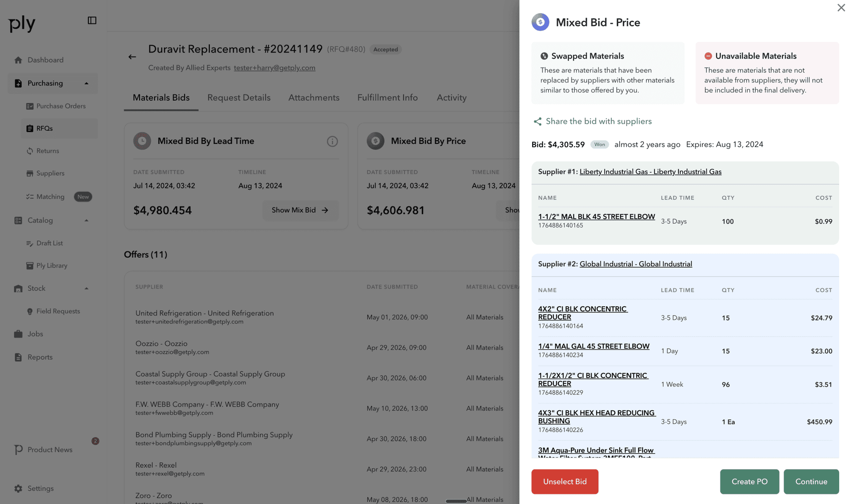This screenshot has width=848, height=504.
Task: Select the Coastal Supply Group offer row
Action: [x=322, y=378]
